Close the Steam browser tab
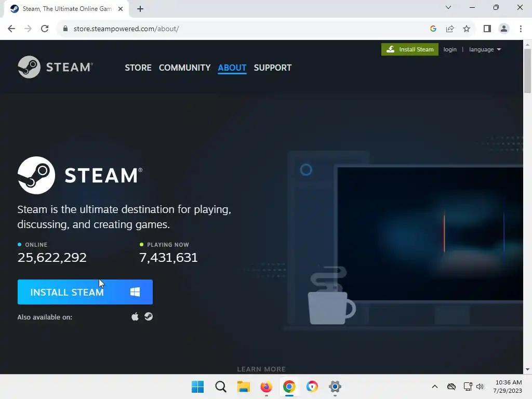The image size is (532, 399). pos(121,9)
